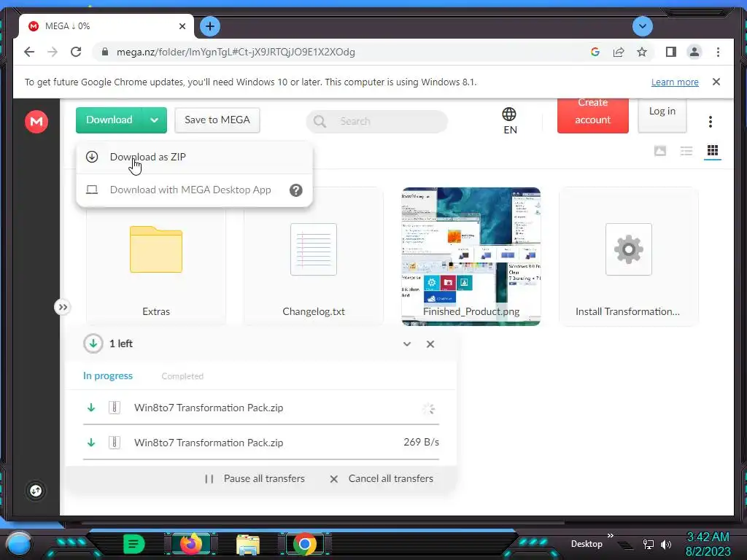Toggle the Chrome side panel icon

pos(671,52)
